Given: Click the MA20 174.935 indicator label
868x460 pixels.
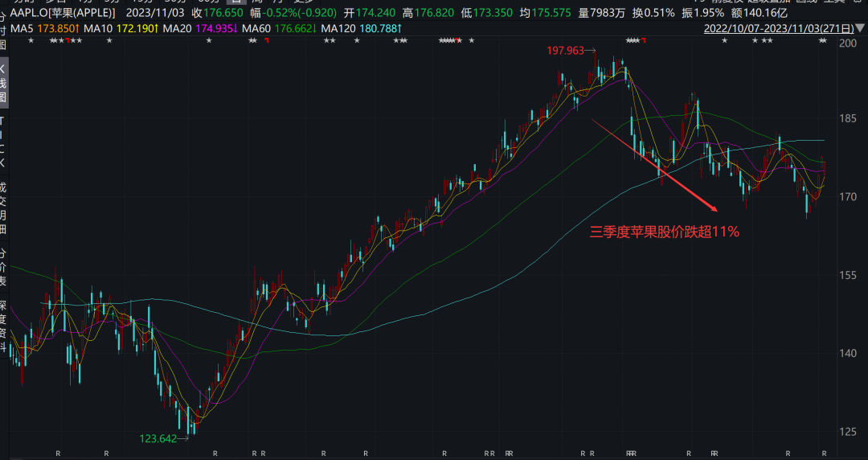Looking at the screenshot, I should (x=199, y=28).
